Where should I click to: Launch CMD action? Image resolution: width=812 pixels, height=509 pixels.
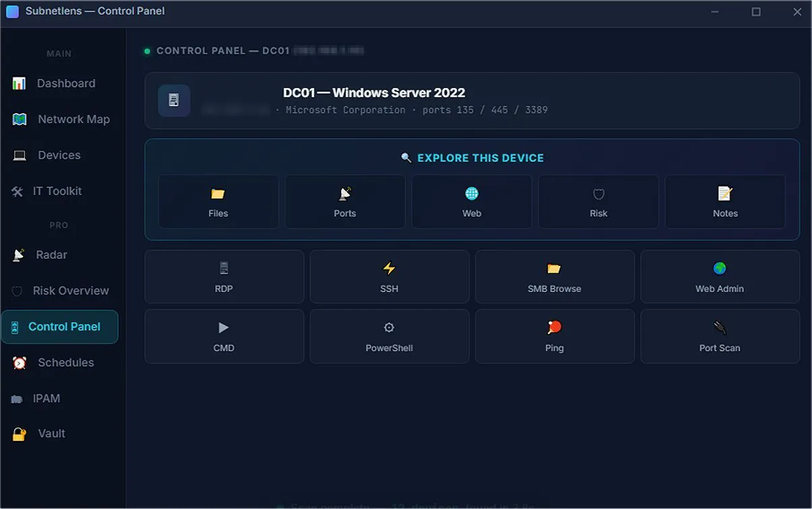point(224,337)
